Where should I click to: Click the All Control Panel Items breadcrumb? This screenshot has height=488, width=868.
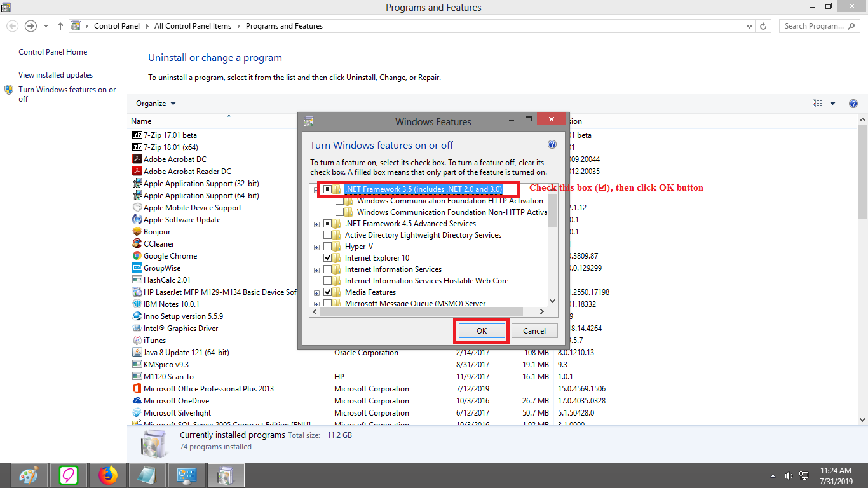tap(193, 26)
